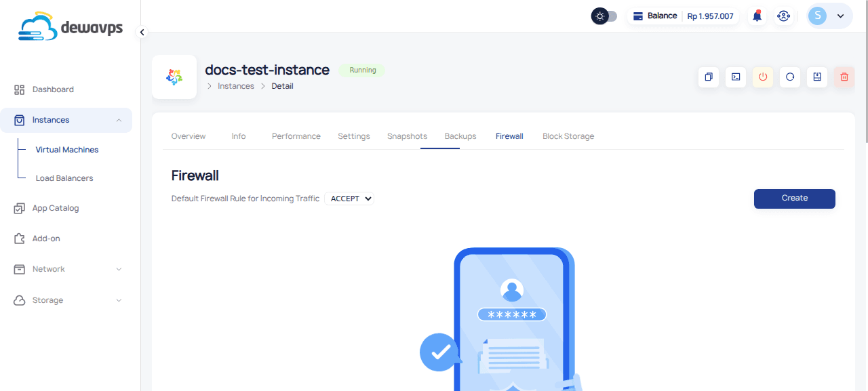Click the Instances breadcrumb link
Screen dimensions: 868x391
pos(235,86)
